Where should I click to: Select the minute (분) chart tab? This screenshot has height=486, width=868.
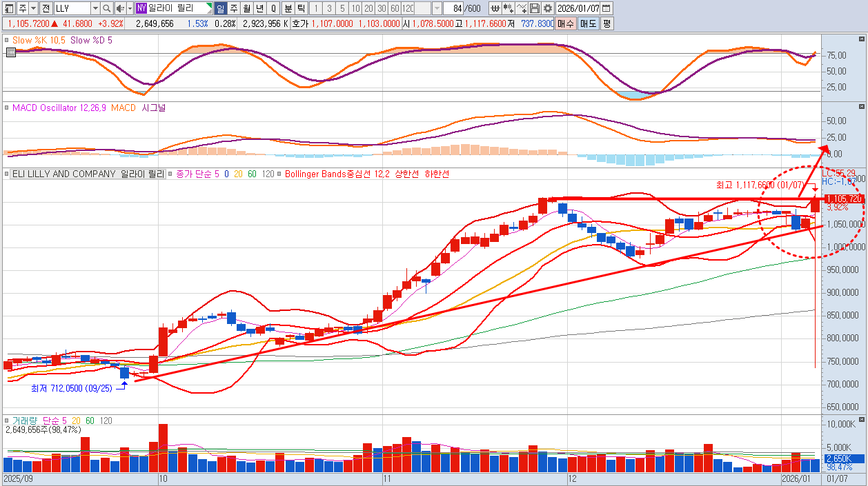pos(288,8)
